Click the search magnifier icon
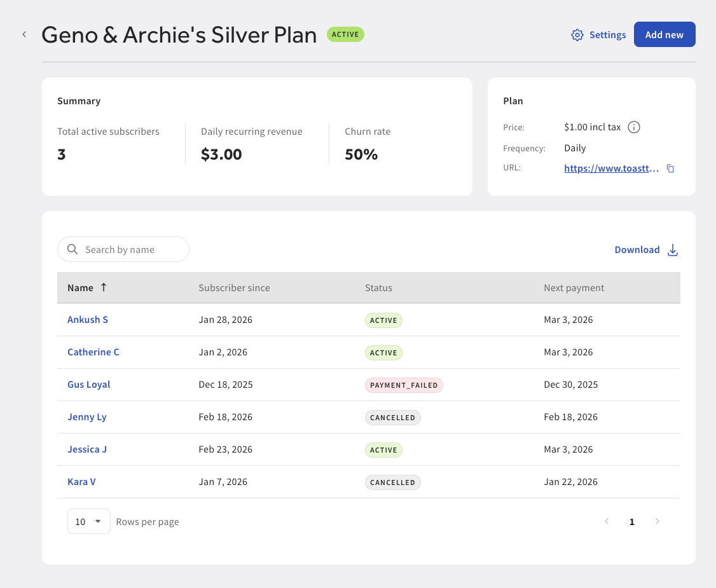 [72, 249]
